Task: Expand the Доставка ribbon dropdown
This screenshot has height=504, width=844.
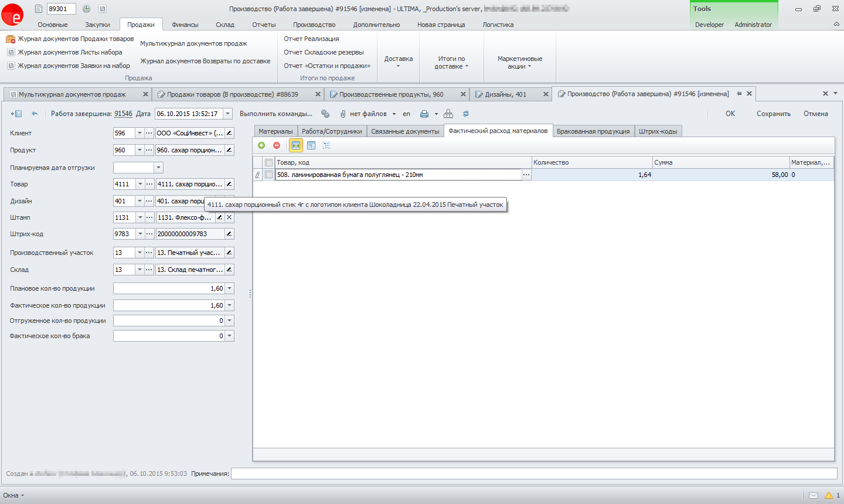Action: [399, 62]
